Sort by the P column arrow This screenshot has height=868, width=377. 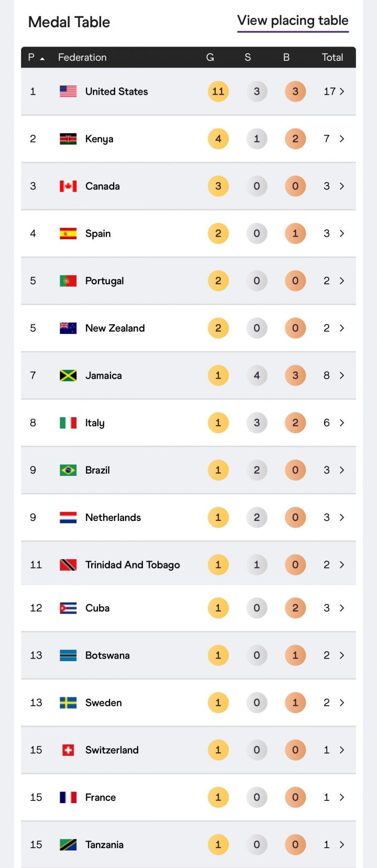click(x=42, y=58)
